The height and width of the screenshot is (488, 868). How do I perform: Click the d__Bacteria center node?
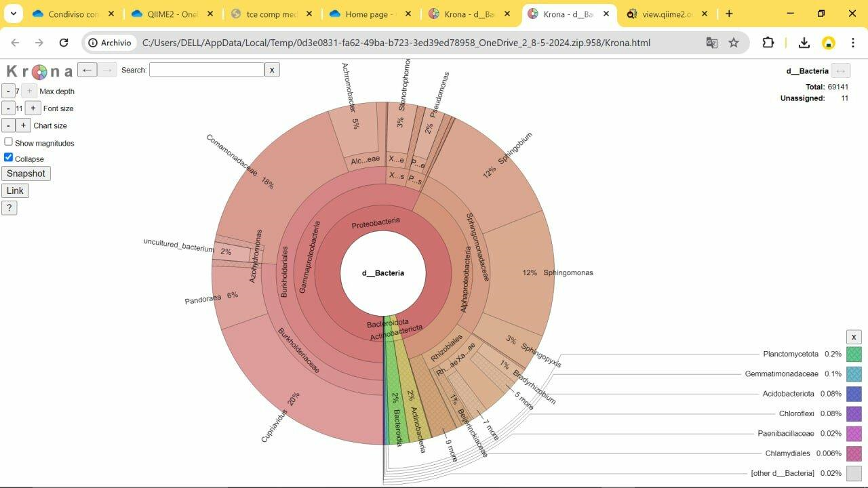click(x=383, y=273)
